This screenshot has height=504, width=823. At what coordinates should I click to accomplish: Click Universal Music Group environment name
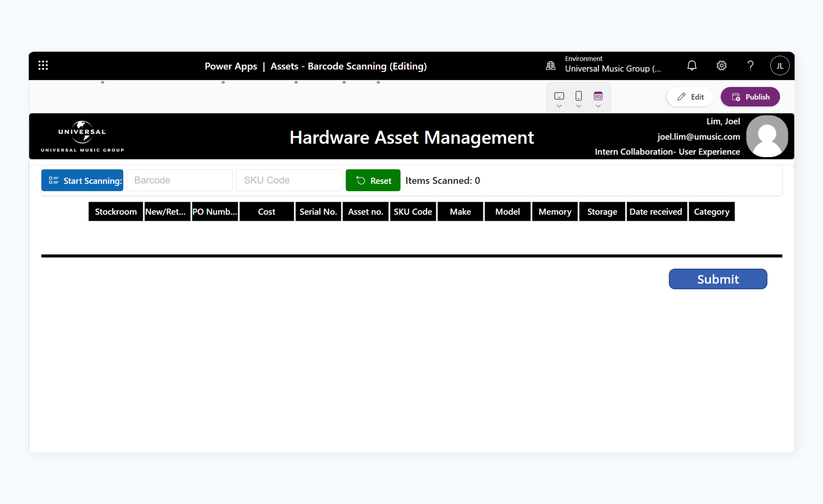(613, 69)
